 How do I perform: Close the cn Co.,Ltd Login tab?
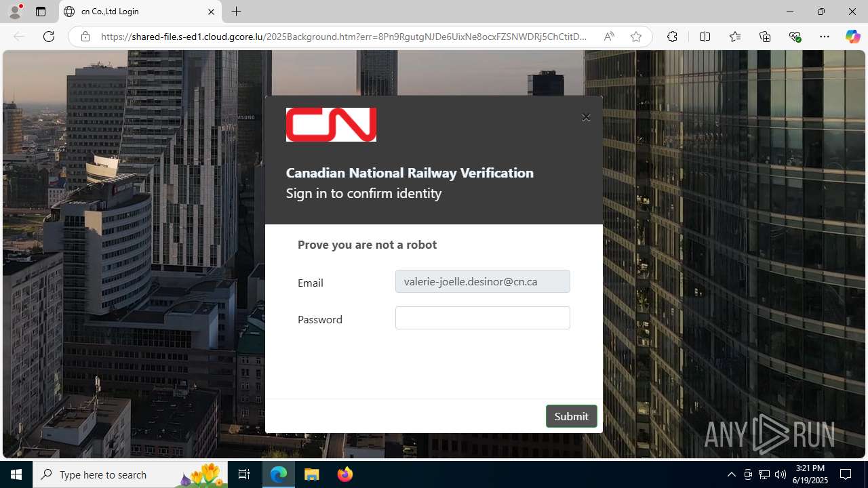tap(211, 12)
